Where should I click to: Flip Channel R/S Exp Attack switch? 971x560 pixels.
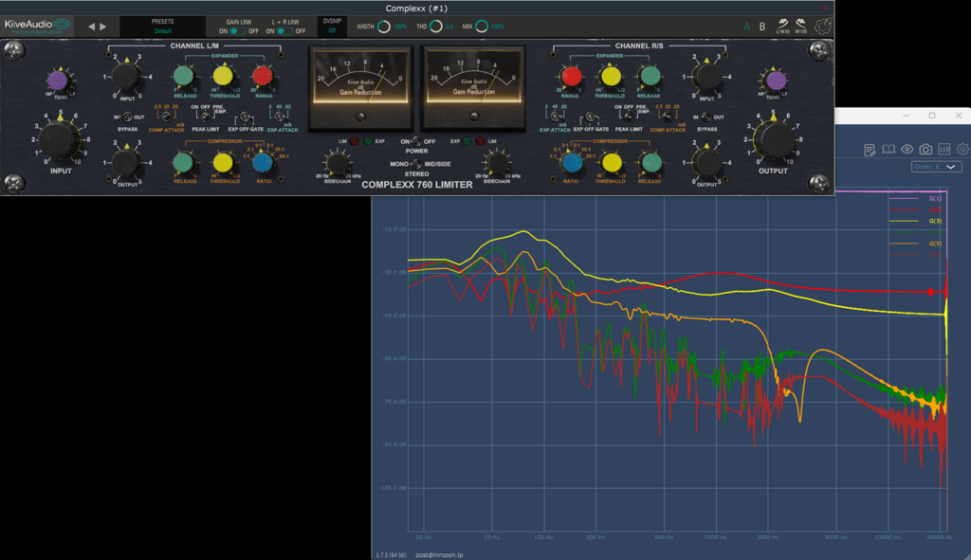(556, 117)
